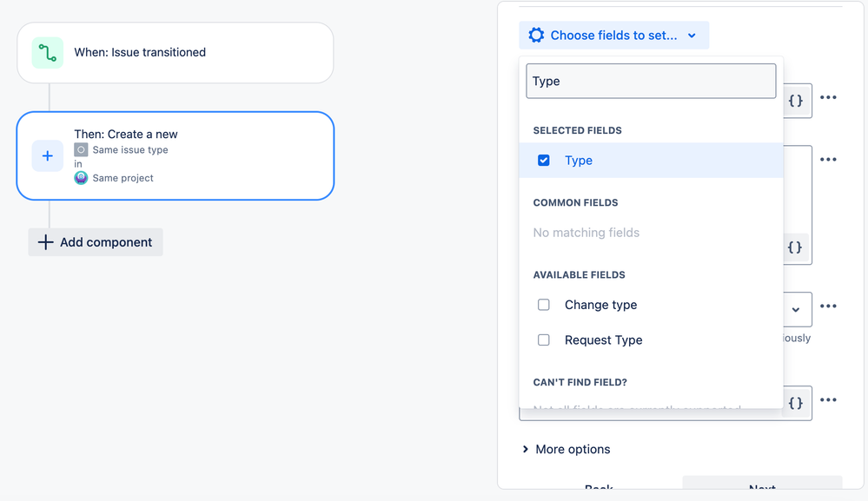Expand the More options section
Image resolution: width=868 pixels, height=501 pixels.
pyautogui.click(x=566, y=449)
